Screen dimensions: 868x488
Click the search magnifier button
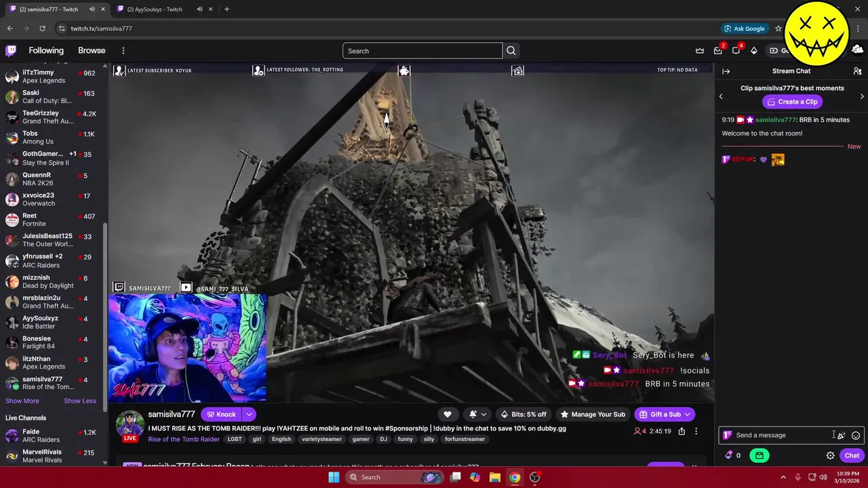point(511,51)
